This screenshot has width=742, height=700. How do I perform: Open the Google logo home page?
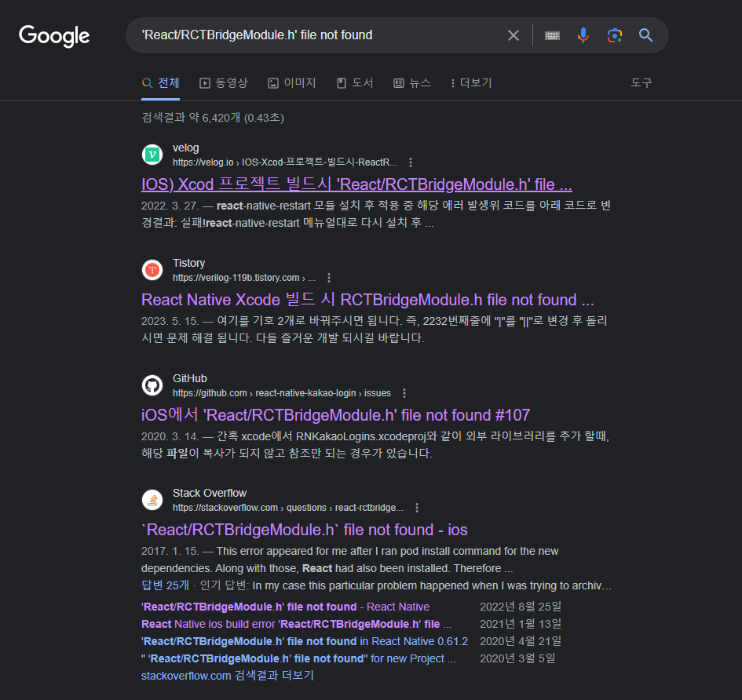click(x=54, y=36)
